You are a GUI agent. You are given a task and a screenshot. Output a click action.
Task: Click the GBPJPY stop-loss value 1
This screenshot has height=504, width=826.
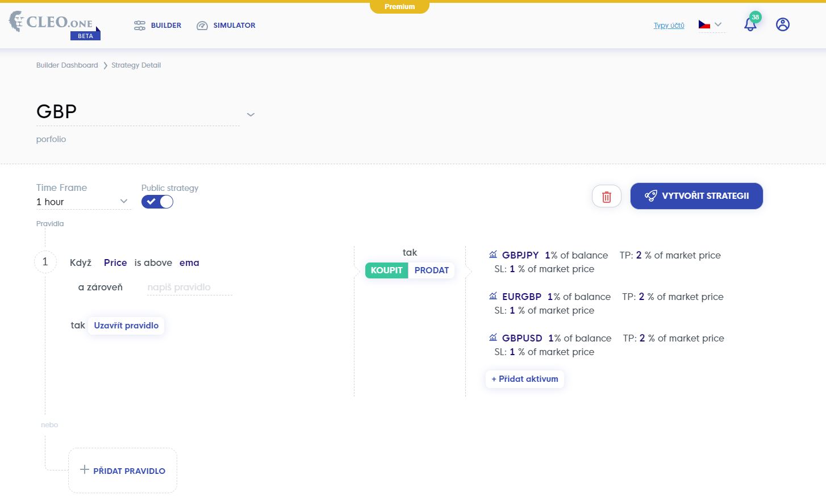[x=512, y=269]
